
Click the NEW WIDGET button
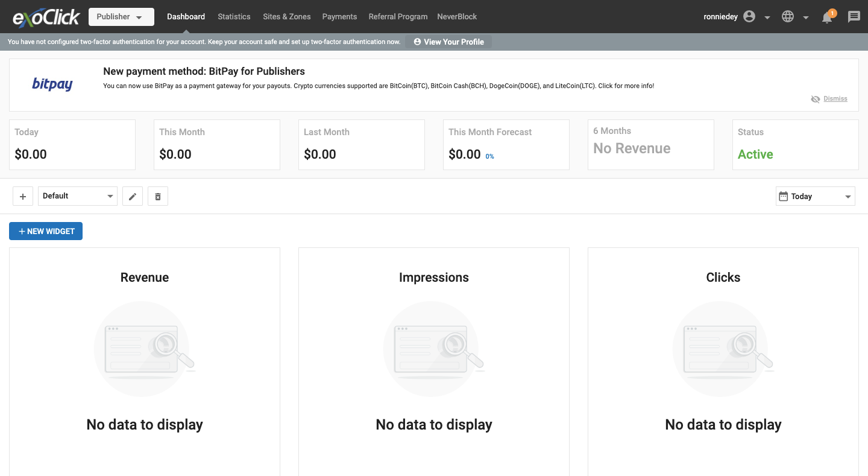click(46, 231)
